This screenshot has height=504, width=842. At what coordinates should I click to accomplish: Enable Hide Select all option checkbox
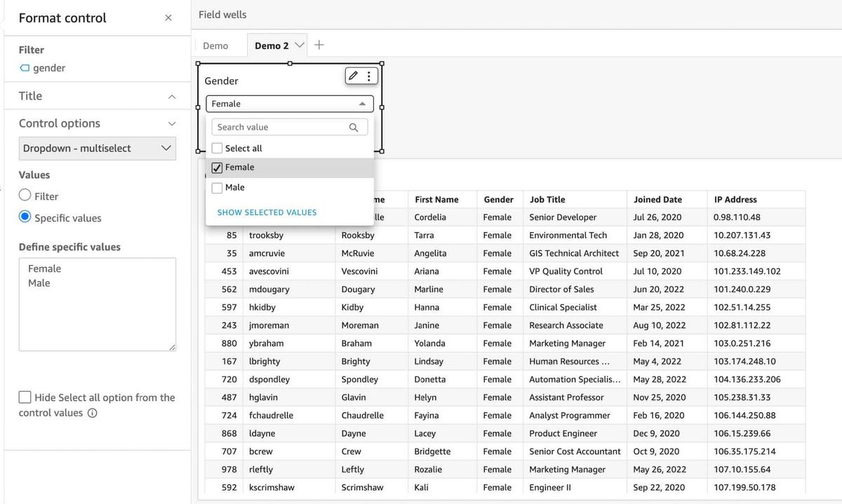(25, 397)
